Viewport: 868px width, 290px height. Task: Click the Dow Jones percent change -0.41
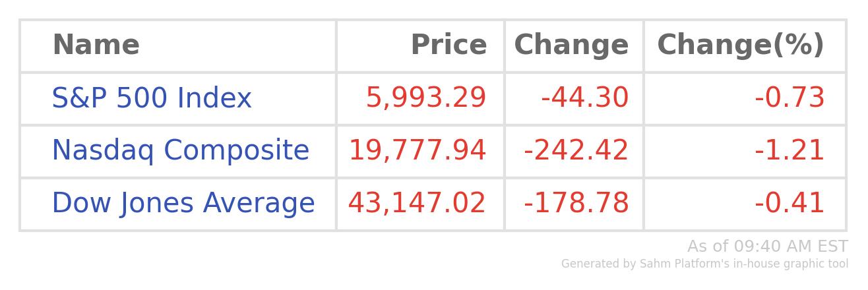[790, 204]
